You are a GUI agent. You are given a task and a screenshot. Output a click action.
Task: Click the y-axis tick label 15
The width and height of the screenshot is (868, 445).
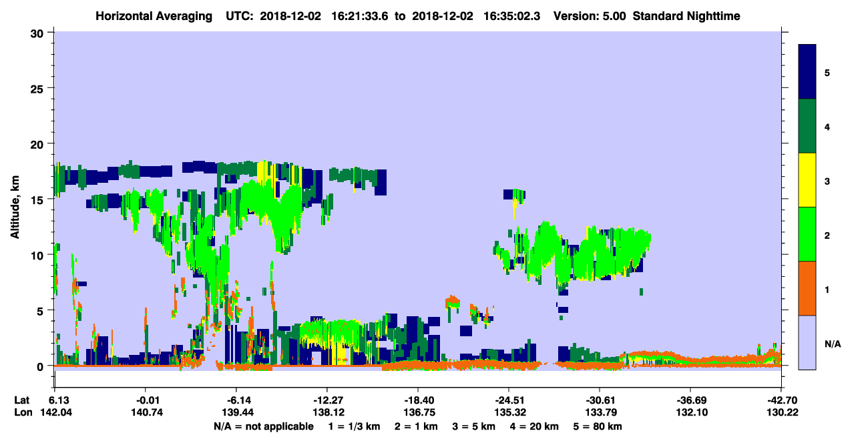click(x=39, y=199)
